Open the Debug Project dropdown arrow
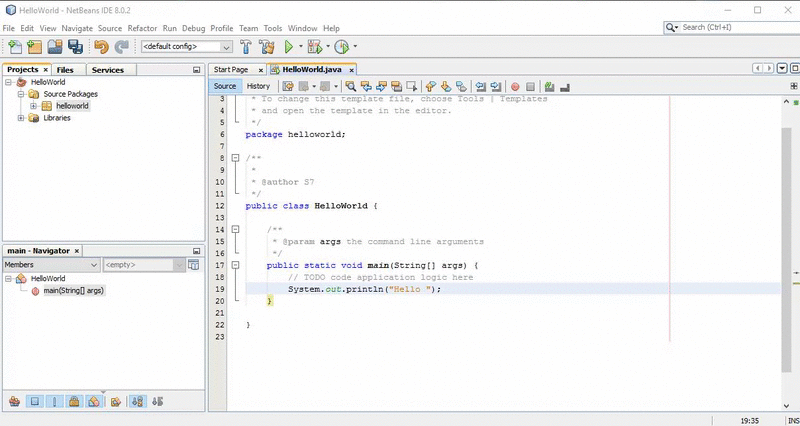The height and width of the screenshot is (426, 800). [328, 46]
